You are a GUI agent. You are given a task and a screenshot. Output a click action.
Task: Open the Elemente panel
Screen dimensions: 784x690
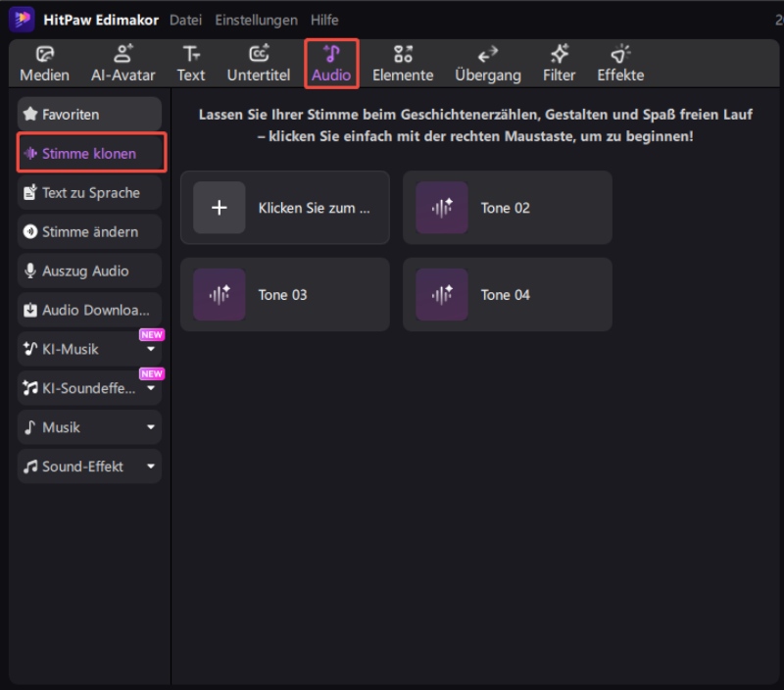(x=403, y=63)
